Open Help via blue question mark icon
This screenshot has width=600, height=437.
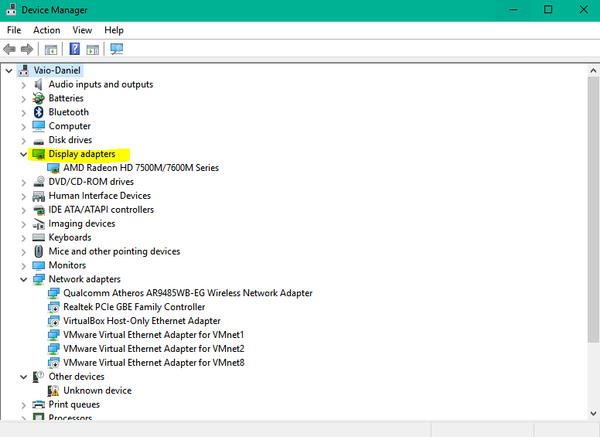pyautogui.click(x=74, y=49)
